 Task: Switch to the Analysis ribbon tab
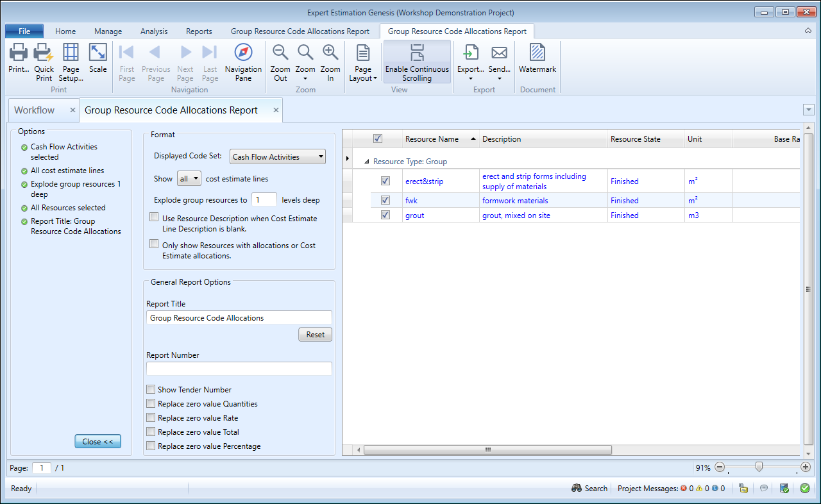click(x=154, y=31)
